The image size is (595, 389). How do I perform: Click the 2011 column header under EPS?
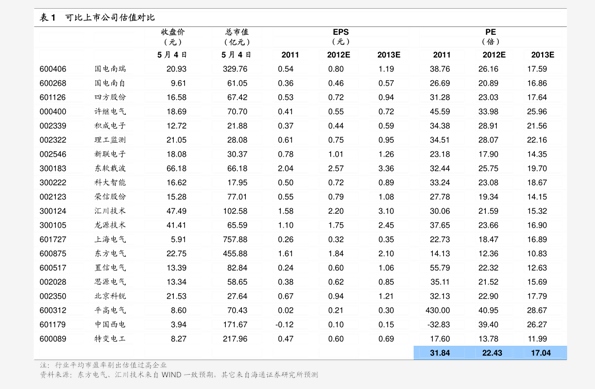tap(290, 55)
